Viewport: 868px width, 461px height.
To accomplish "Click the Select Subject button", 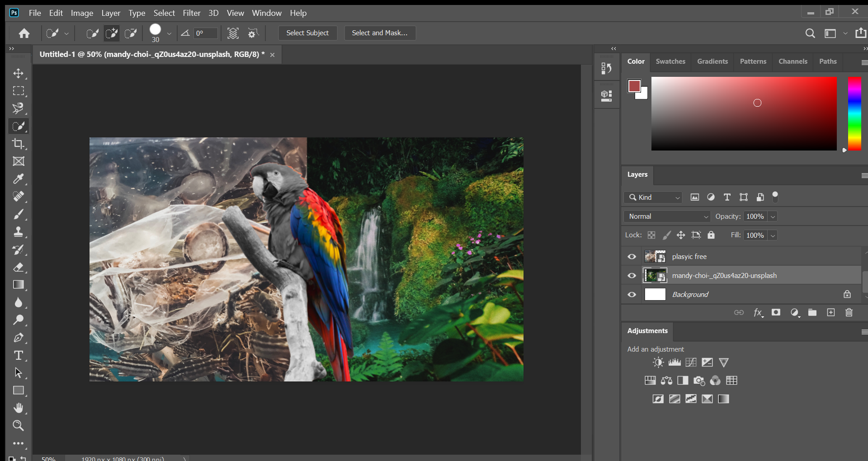I will 307,33.
